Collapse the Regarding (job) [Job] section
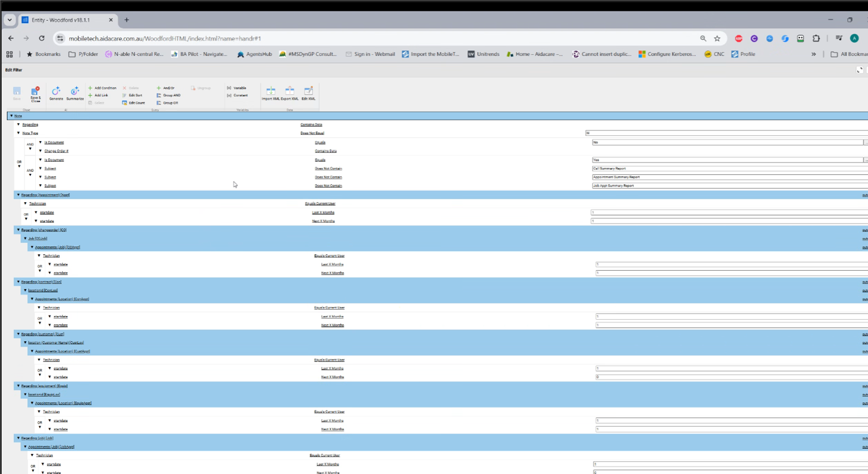The image size is (868, 474). 18,438
